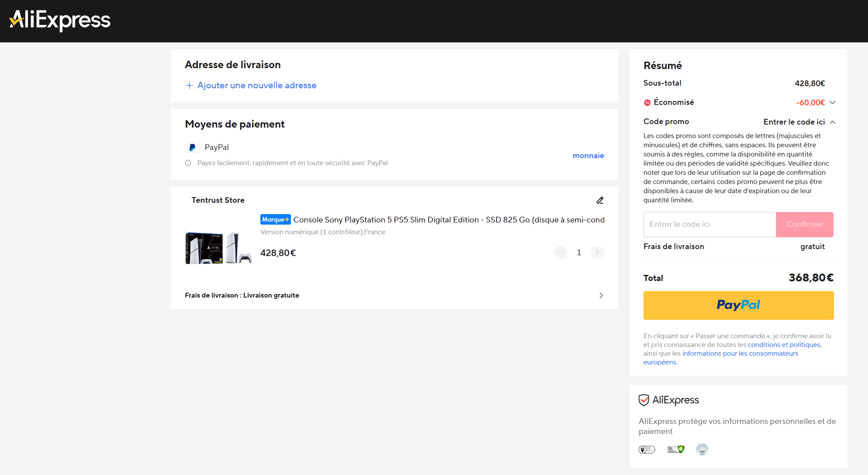This screenshot has height=475, width=868.
Task: Click the round blue certification badge
Action: [x=702, y=449]
